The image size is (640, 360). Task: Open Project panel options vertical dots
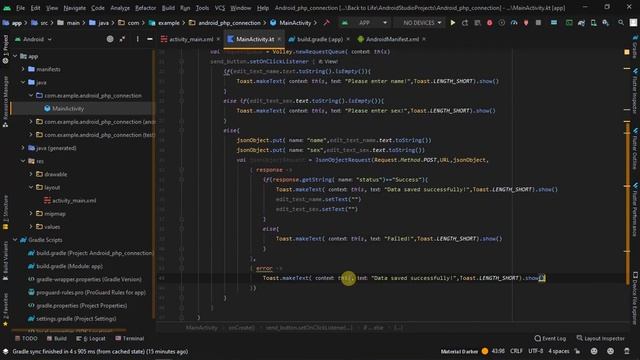click(x=138, y=39)
